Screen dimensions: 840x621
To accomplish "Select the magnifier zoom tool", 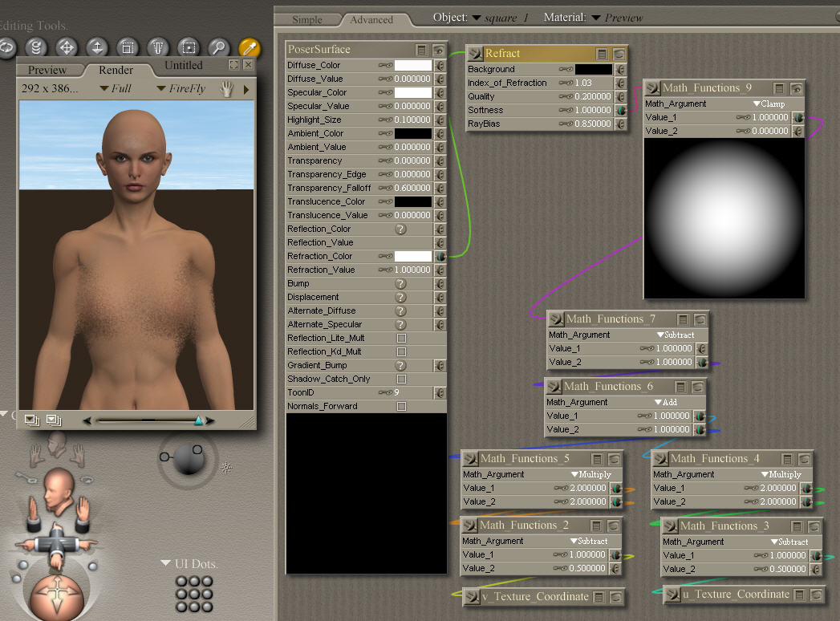I will tap(218, 47).
